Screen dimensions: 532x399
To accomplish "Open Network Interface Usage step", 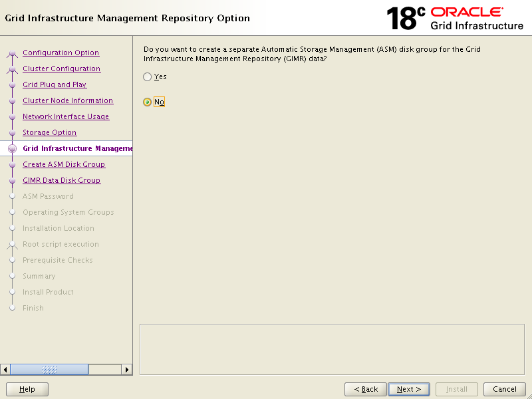I will [x=66, y=116].
